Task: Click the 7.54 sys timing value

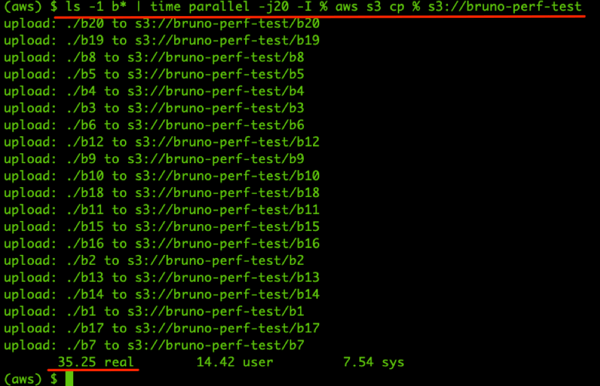Action: click(373, 362)
